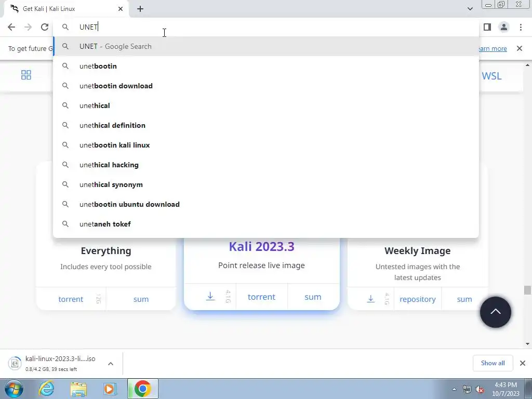
Task: Download Weekly Image via arrow icon
Action: pos(370,299)
